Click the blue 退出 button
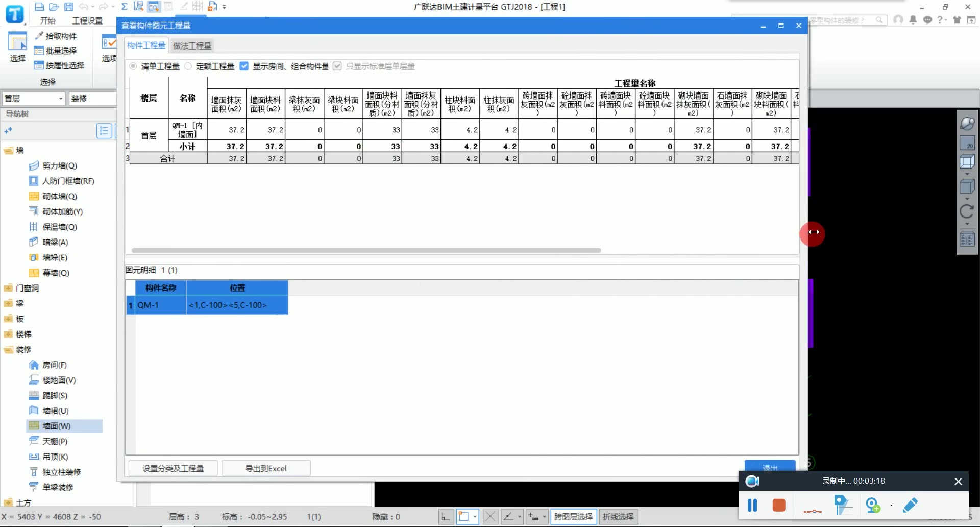 click(x=770, y=467)
